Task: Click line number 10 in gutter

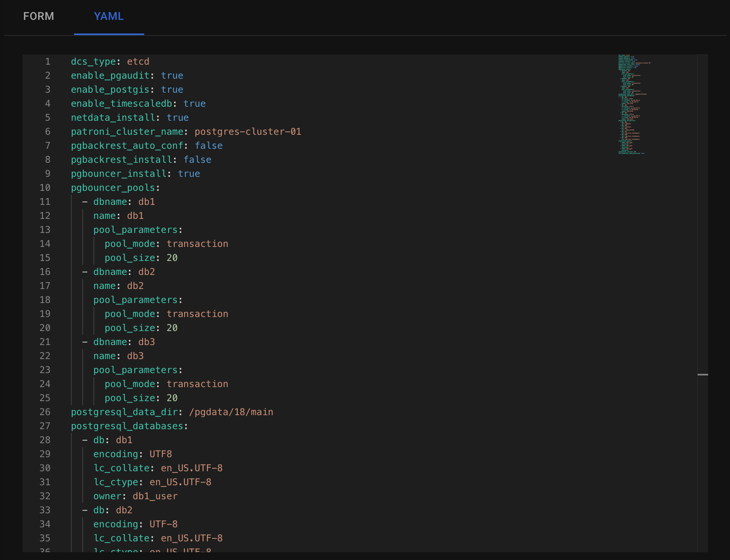Action: coord(45,188)
